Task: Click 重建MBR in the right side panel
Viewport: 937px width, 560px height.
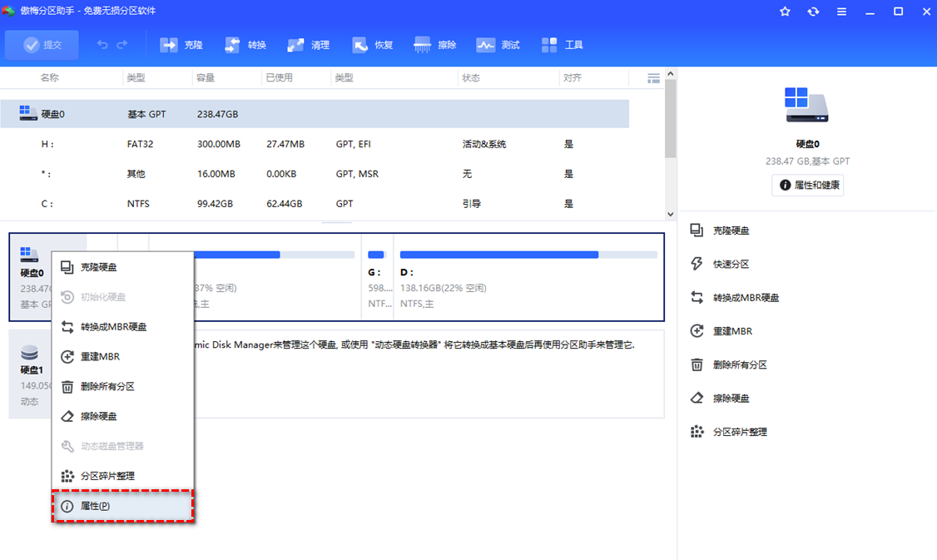Action: tap(721, 330)
